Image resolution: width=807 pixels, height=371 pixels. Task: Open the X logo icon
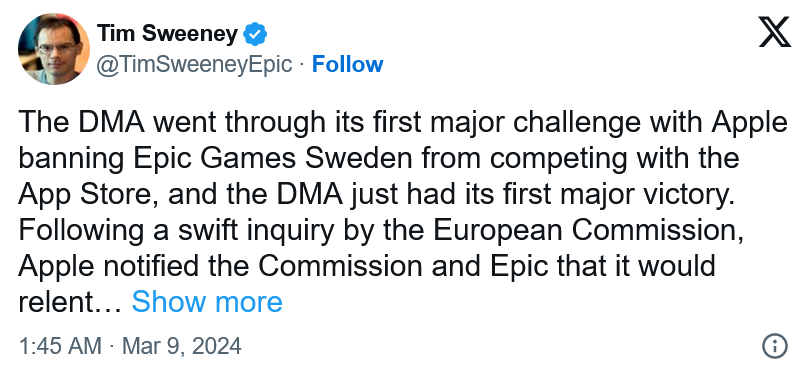pyautogui.click(x=775, y=32)
